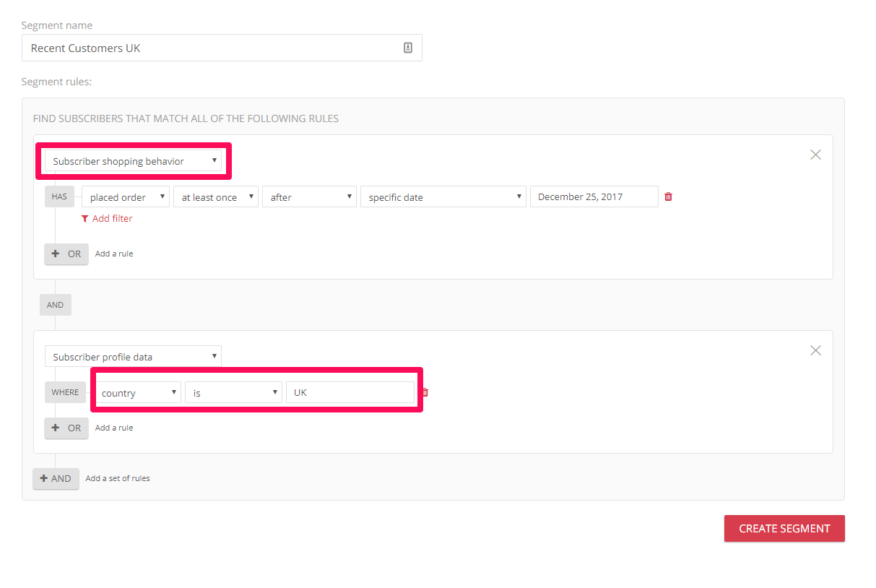Click the AND connector label between rule sets
The image size is (876, 588).
click(x=56, y=305)
